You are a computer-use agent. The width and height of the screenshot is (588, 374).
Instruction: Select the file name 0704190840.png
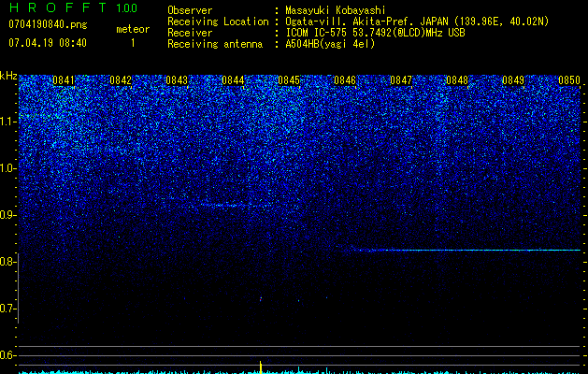48,24
